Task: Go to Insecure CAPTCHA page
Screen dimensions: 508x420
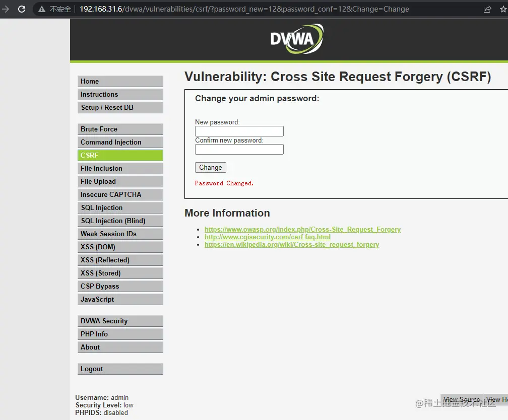Action: [x=120, y=194]
